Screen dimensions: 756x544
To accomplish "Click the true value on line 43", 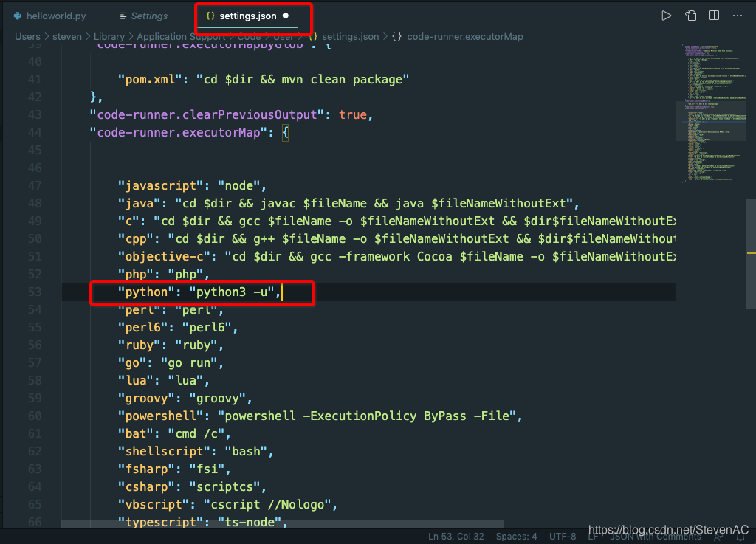I will point(352,114).
